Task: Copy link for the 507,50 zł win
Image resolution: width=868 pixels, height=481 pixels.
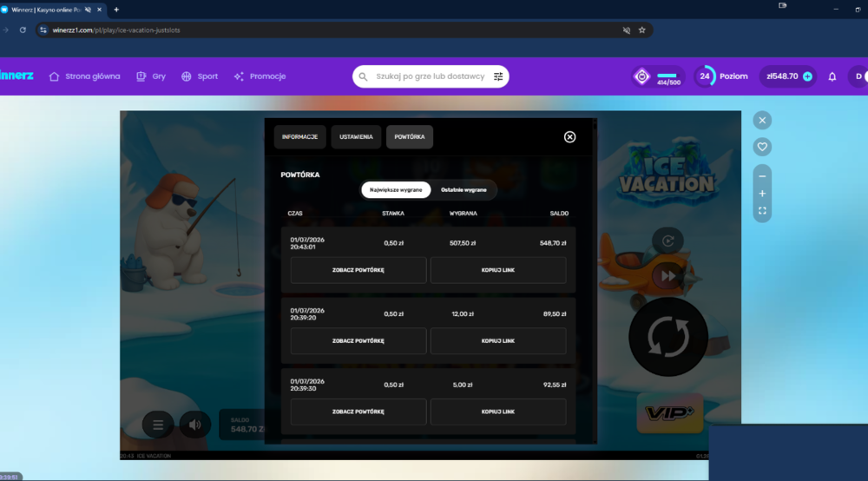Action: (498, 270)
